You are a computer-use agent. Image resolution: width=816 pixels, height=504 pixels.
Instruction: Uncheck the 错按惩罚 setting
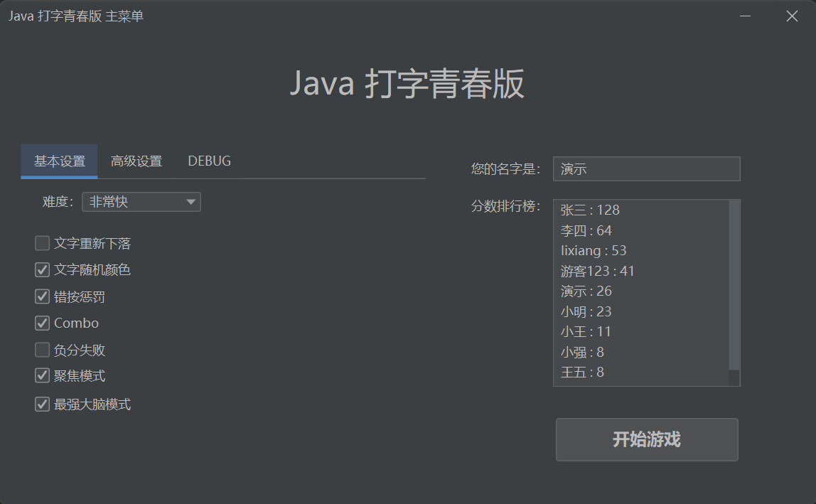[41, 296]
